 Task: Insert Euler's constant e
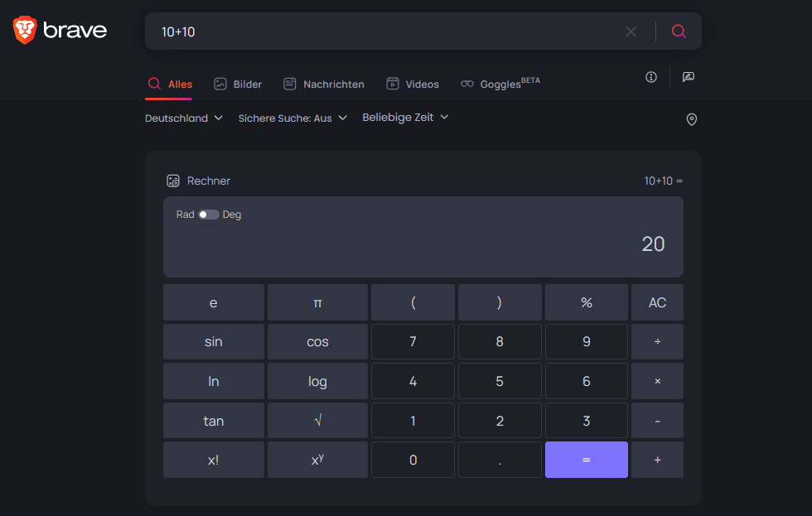coord(214,302)
